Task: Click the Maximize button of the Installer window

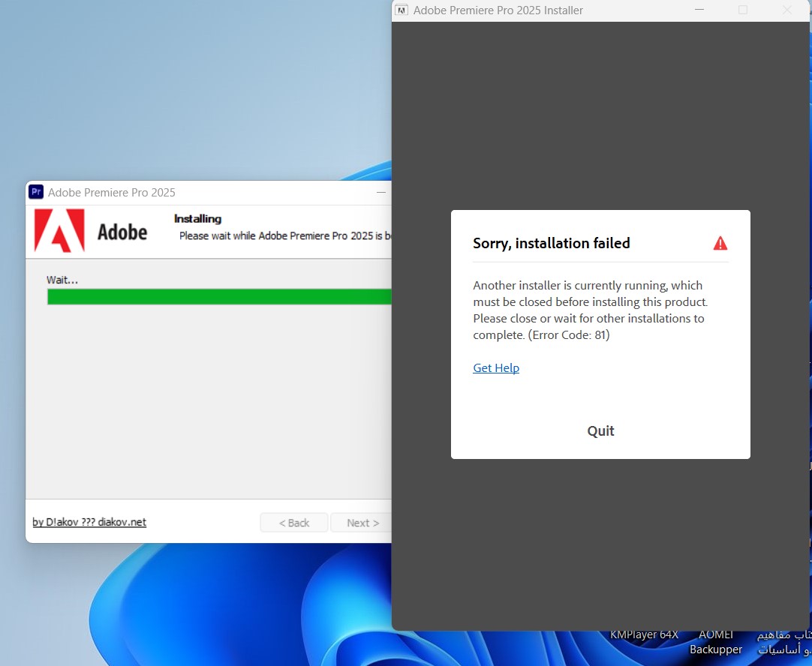Action: pos(743,10)
